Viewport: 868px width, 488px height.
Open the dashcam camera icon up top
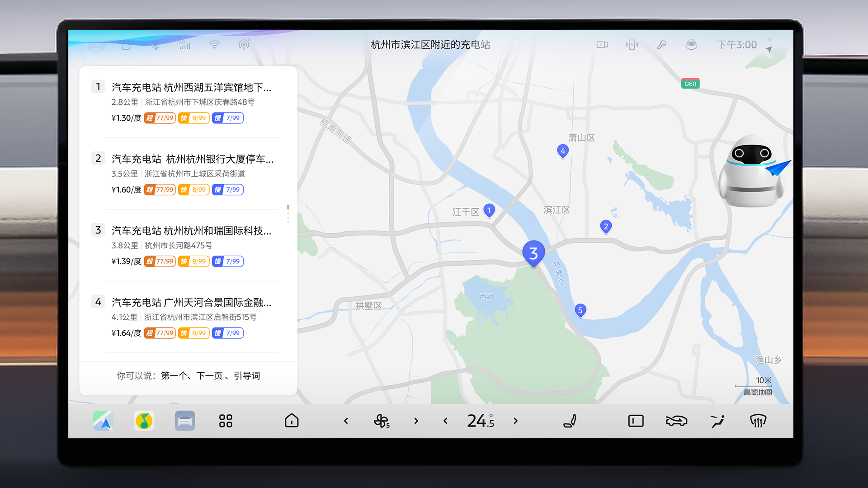[x=602, y=45]
